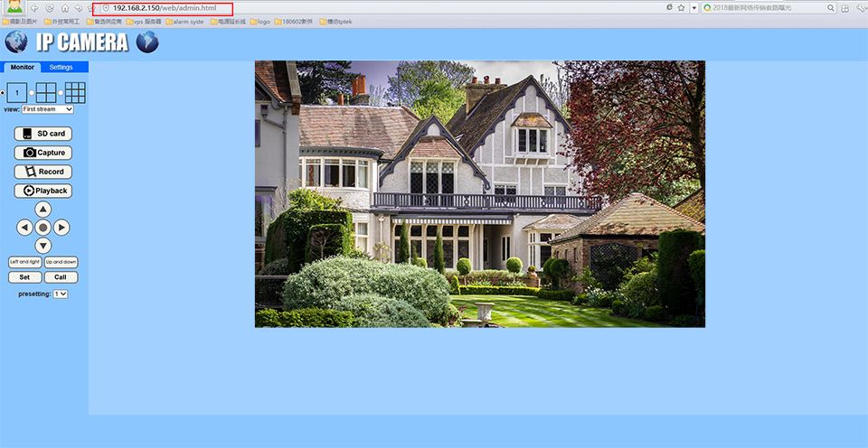Select the four-split view radio button
Screen dimensions: 868x448
pyautogui.click(x=32, y=93)
